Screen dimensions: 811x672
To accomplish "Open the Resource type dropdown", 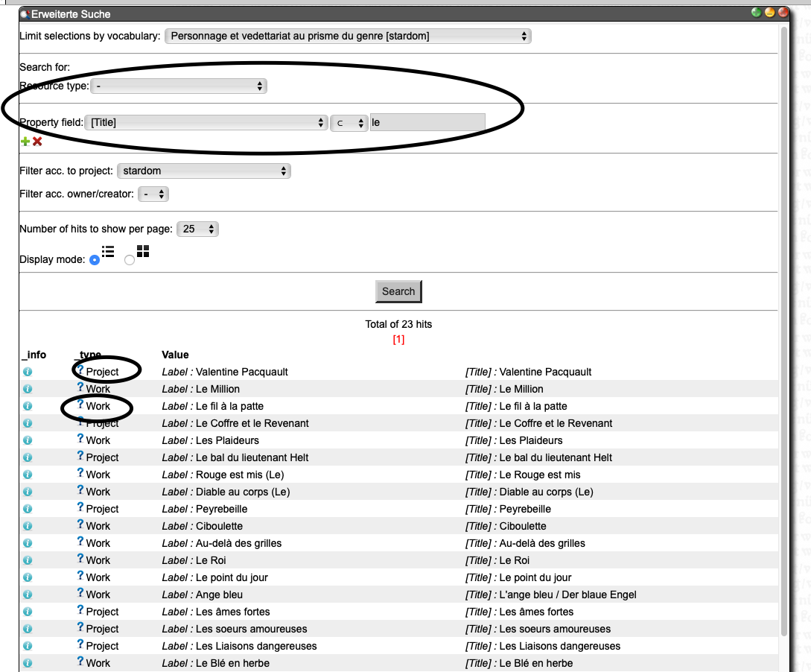I will tap(179, 86).
